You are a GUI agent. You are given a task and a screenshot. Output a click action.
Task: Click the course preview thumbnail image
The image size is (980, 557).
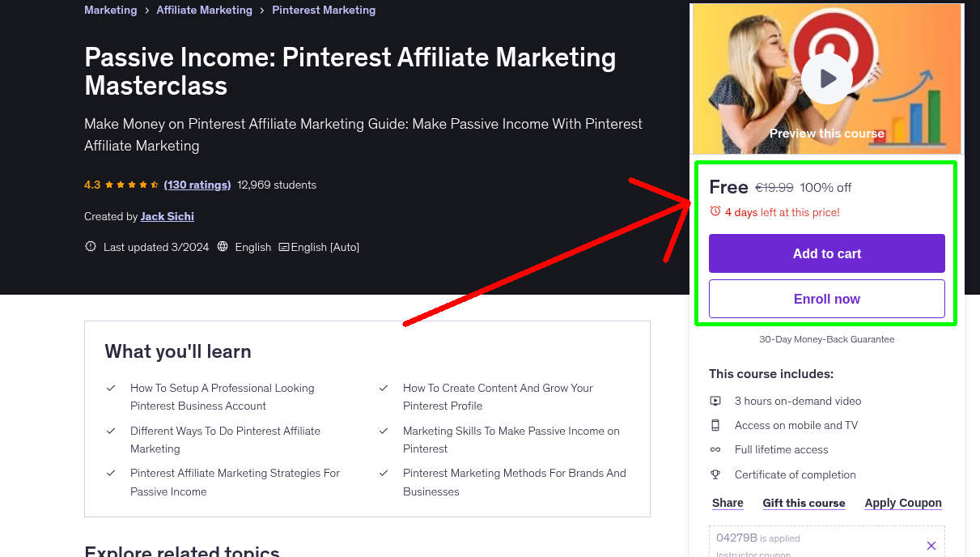pos(827,79)
